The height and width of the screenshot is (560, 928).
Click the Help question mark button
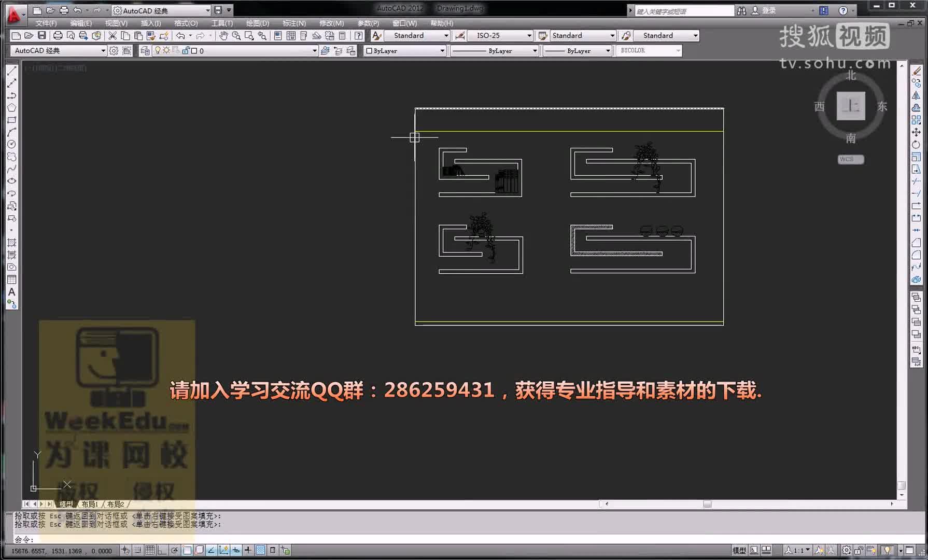click(x=844, y=10)
